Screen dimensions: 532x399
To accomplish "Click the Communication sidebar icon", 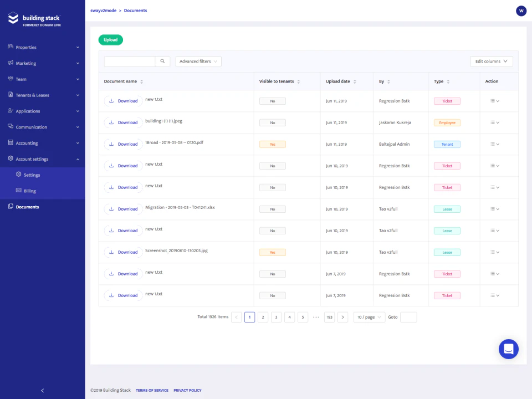I will pyautogui.click(x=11, y=126).
